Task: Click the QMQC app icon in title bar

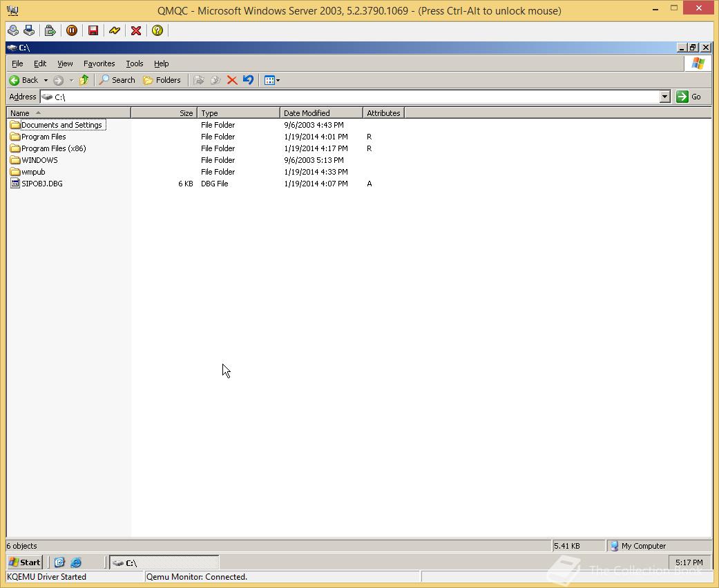Action: pyautogui.click(x=13, y=10)
